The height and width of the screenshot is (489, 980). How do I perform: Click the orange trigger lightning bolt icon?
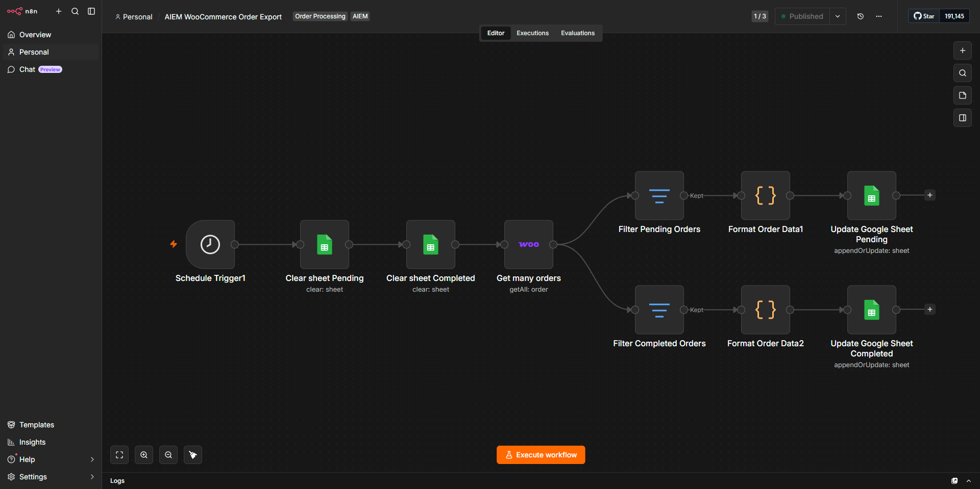point(174,244)
